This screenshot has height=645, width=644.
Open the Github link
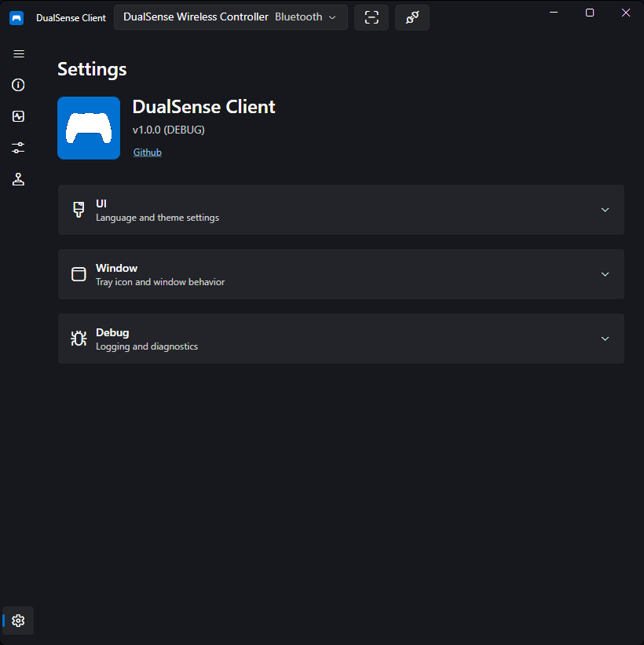(147, 152)
